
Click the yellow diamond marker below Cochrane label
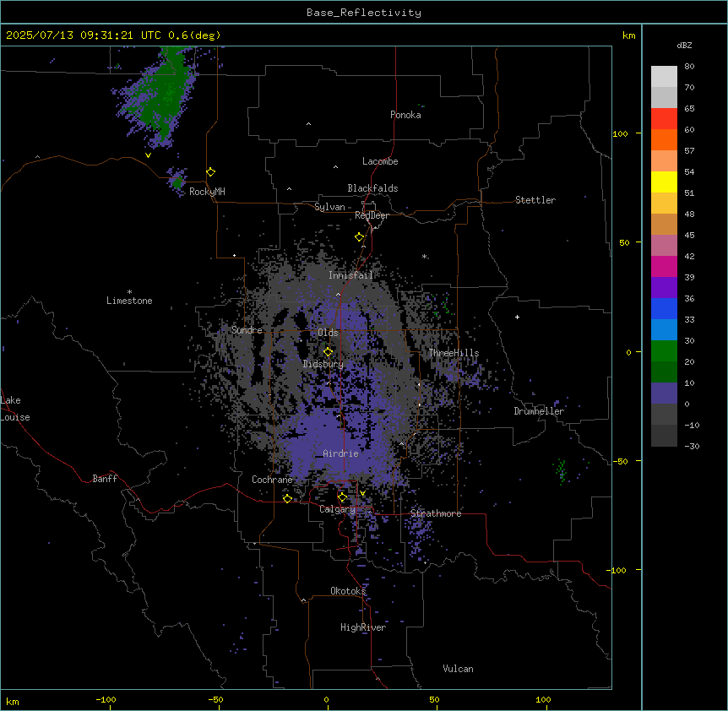(x=287, y=499)
